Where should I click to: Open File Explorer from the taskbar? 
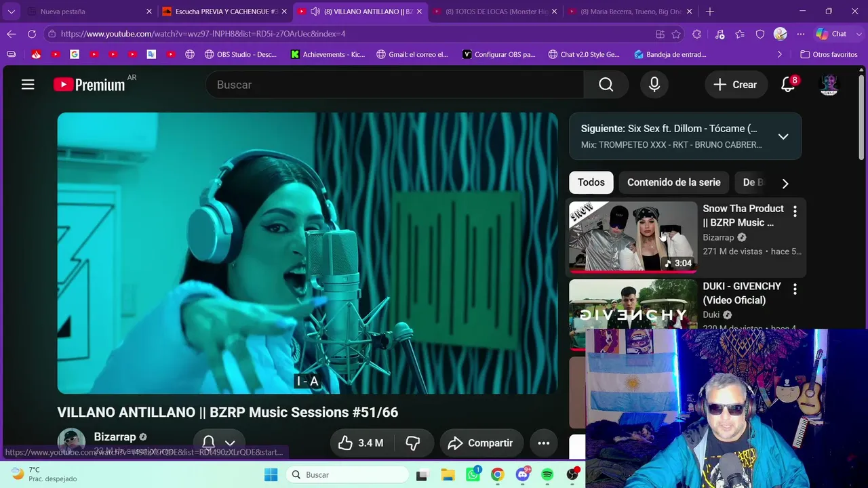[448, 474]
